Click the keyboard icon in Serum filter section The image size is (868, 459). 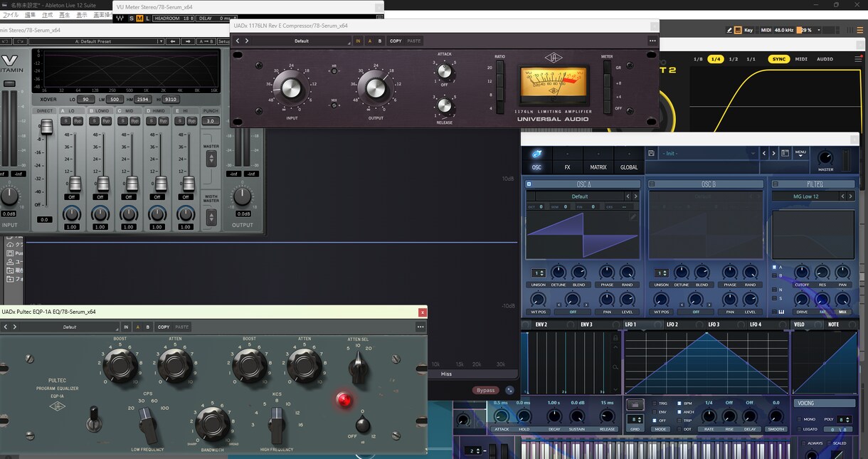pos(781,312)
